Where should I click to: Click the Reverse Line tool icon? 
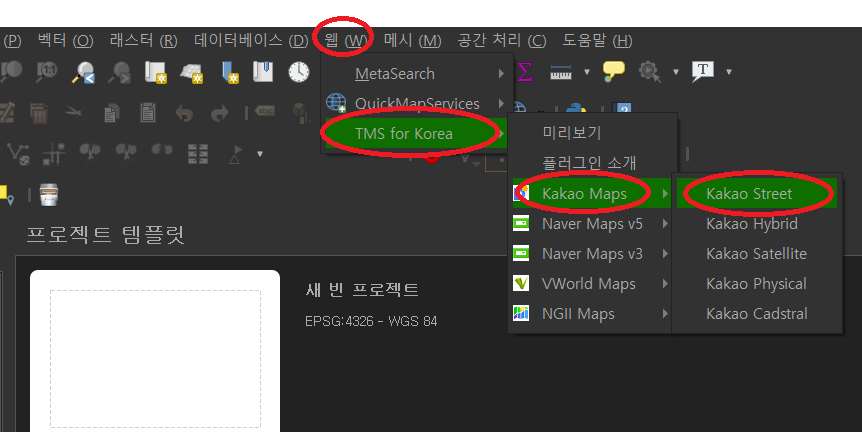pyautogui.click(x=18, y=154)
